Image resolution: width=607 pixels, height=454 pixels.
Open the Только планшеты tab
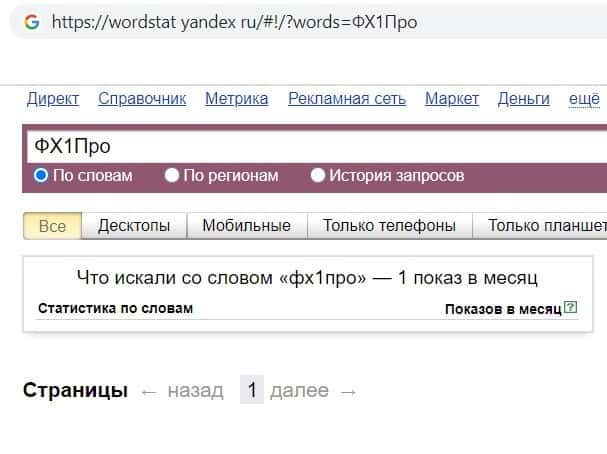(545, 225)
